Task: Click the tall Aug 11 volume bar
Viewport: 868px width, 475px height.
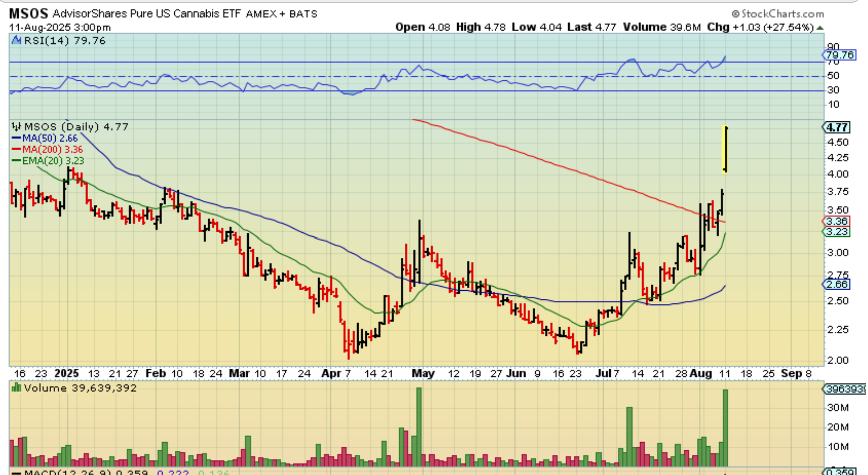Action: click(725, 428)
